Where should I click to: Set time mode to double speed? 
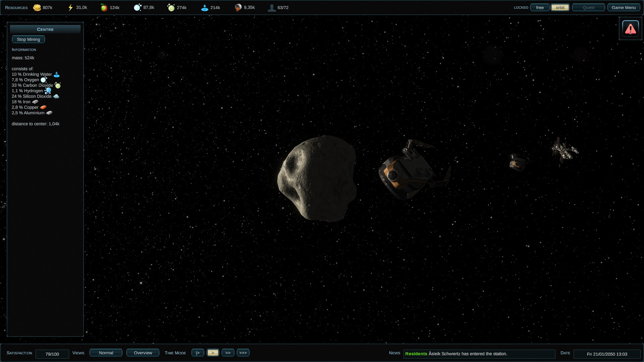tap(228, 353)
